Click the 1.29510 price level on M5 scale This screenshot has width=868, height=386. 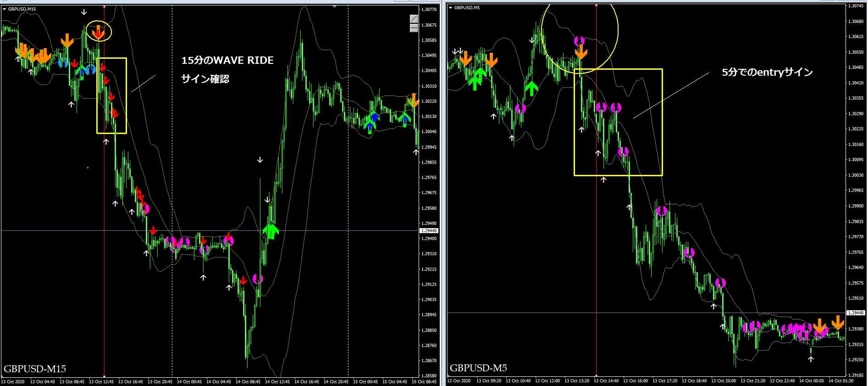(x=856, y=298)
